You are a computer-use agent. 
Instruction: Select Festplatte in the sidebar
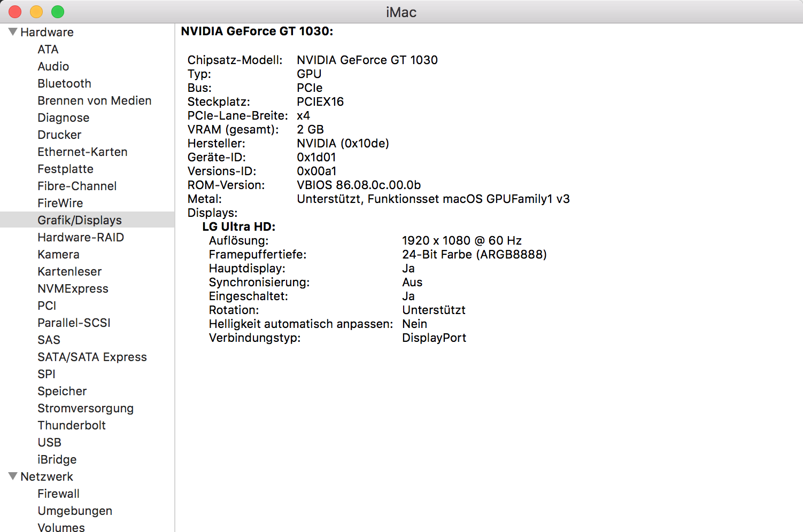click(x=65, y=169)
